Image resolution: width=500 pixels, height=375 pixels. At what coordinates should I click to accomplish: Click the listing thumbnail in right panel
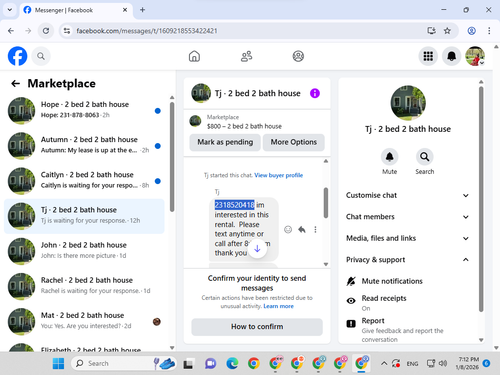point(408,103)
